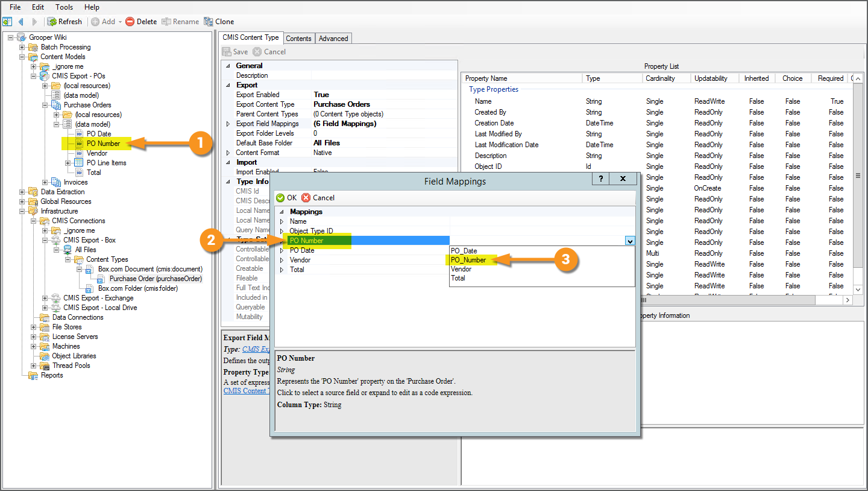Image resolution: width=868 pixels, height=491 pixels.
Task: Click the Box.com Document content type icon
Action: (x=90, y=269)
